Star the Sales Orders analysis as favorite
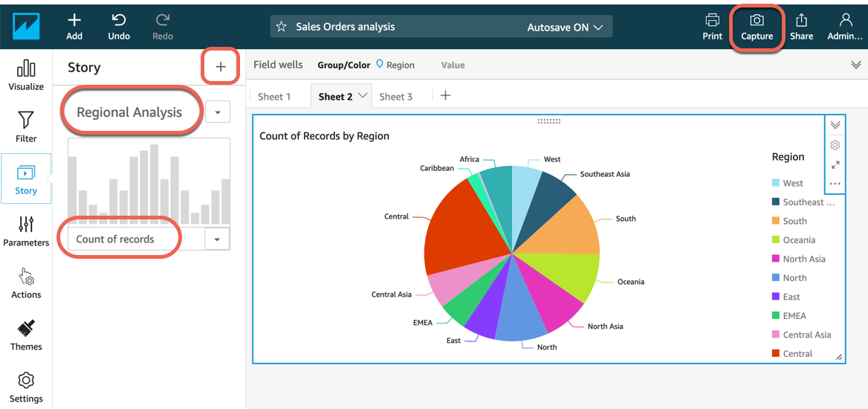Screen dimensions: 868x409 (282, 27)
